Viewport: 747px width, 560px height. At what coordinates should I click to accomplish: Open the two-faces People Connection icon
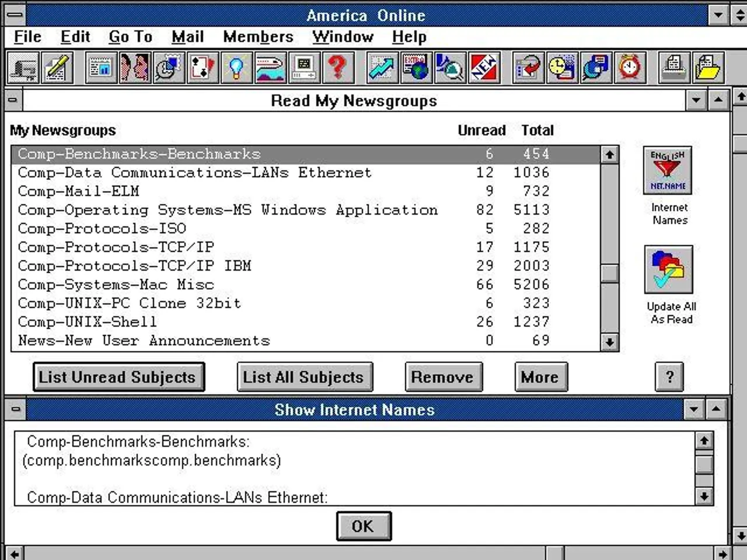[x=135, y=68]
